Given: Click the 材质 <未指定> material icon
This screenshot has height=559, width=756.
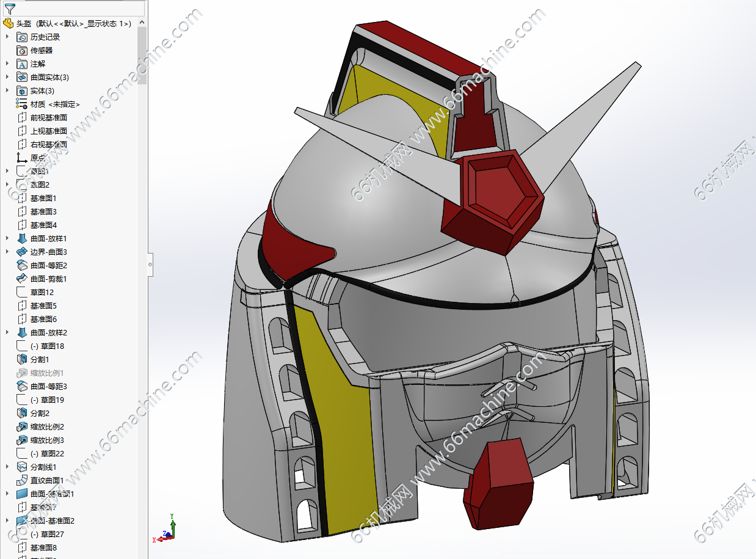Looking at the screenshot, I should (22, 104).
